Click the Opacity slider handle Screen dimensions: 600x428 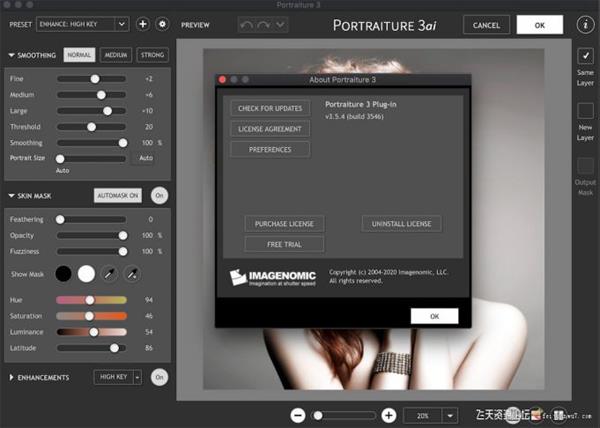[x=123, y=236]
